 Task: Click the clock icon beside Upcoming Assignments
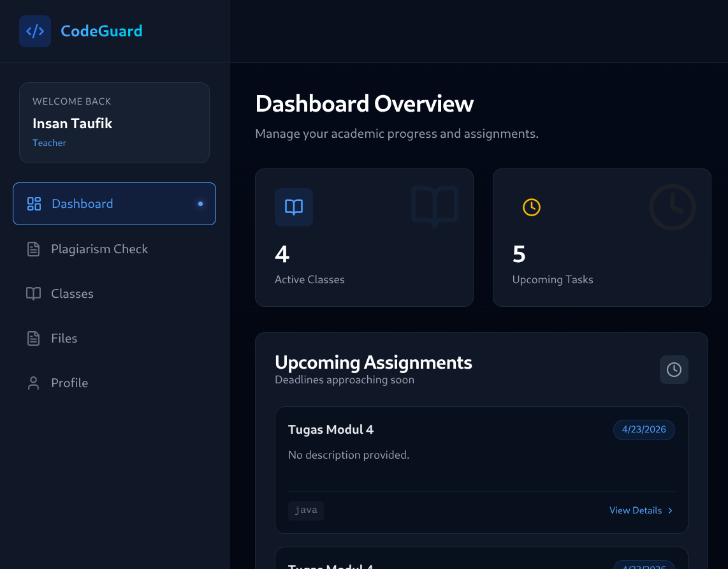674,370
